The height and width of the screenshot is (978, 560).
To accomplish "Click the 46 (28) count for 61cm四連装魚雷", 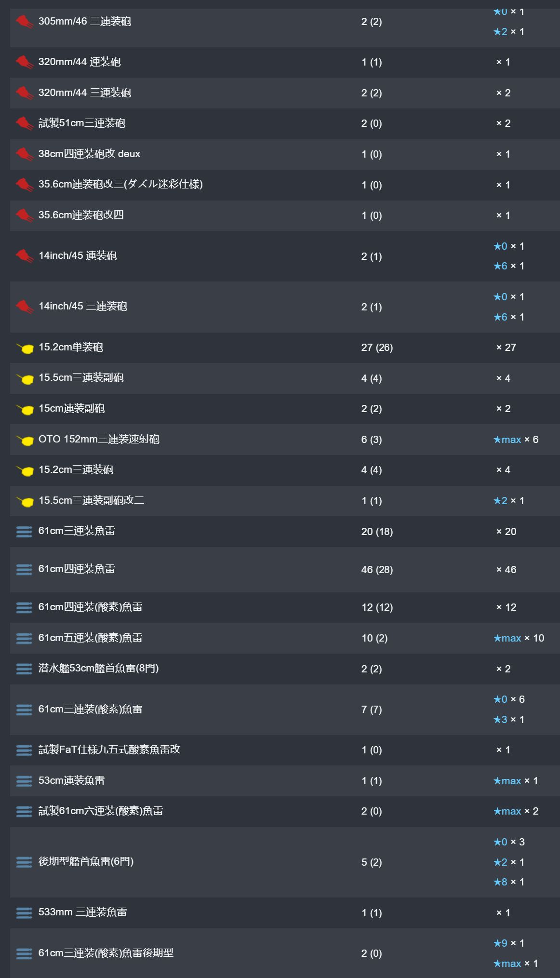I will (x=377, y=570).
